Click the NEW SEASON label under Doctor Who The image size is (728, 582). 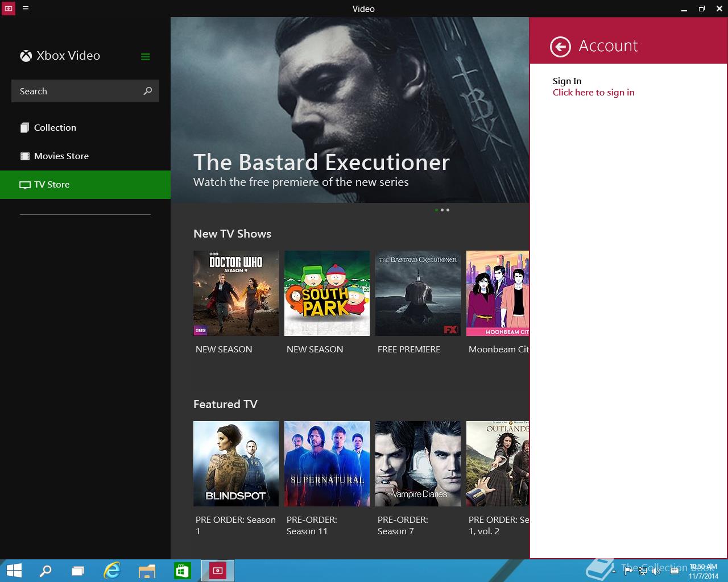224,350
